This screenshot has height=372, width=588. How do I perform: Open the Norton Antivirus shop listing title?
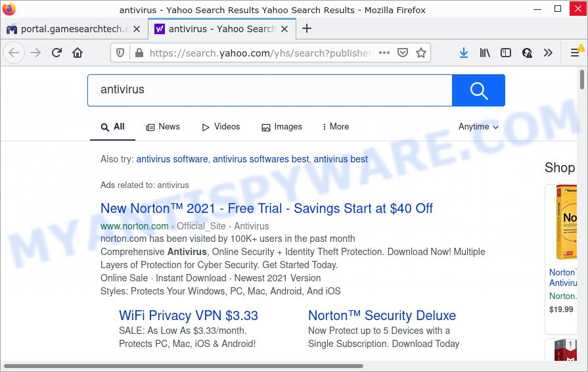coord(563,277)
